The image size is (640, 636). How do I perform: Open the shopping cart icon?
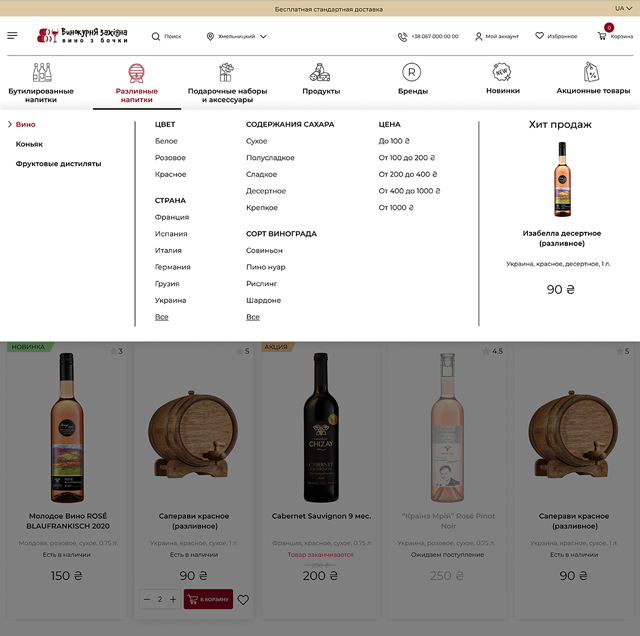click(602, 36)
